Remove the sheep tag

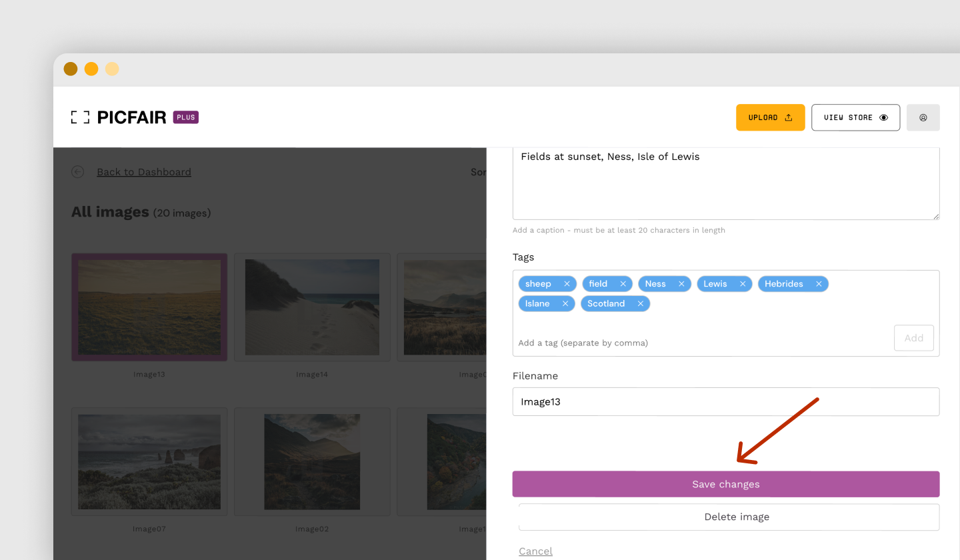567,284
